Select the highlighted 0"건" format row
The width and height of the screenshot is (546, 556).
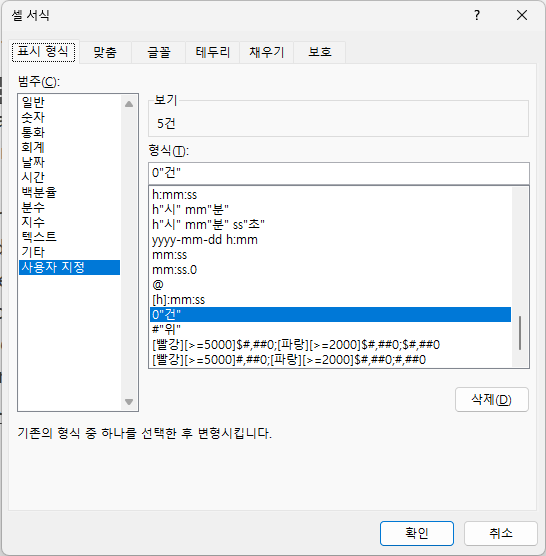[330, 315]
